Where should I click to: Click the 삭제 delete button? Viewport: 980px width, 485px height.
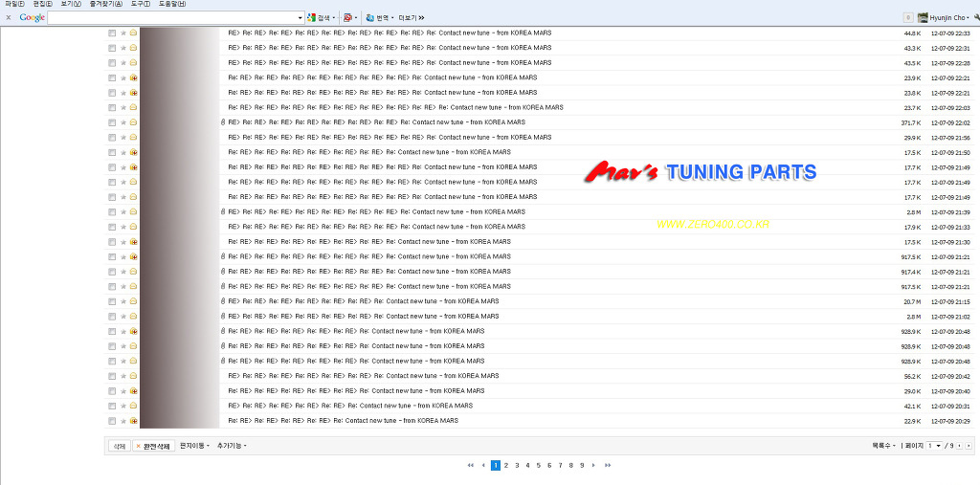(x=119, y=446)
